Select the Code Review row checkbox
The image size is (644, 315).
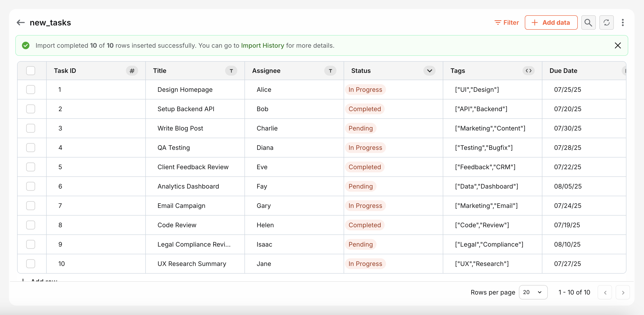click(31, 225)
